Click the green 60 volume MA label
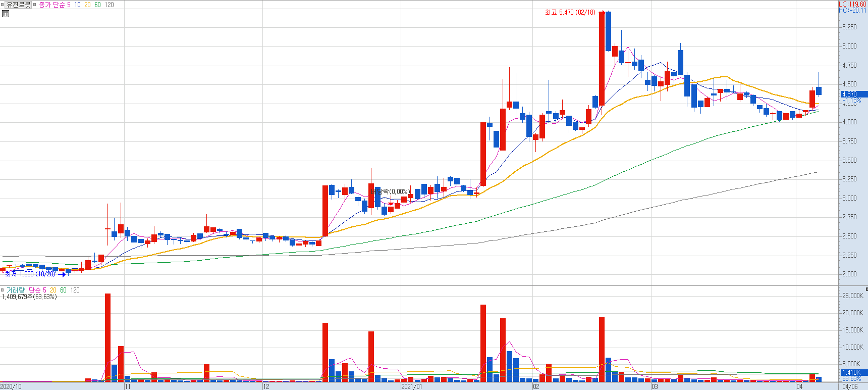Image resolution: width=868 pixels, height=390 pixels. (x=63, y=290)
